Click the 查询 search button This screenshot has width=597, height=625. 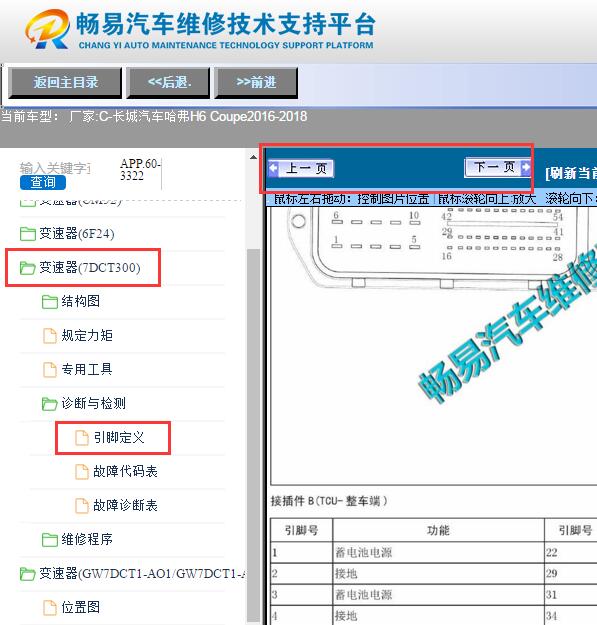[x=43, y=182]
